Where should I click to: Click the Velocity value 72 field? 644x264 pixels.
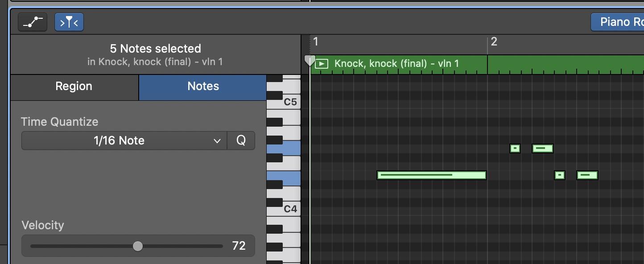[239, 246]
